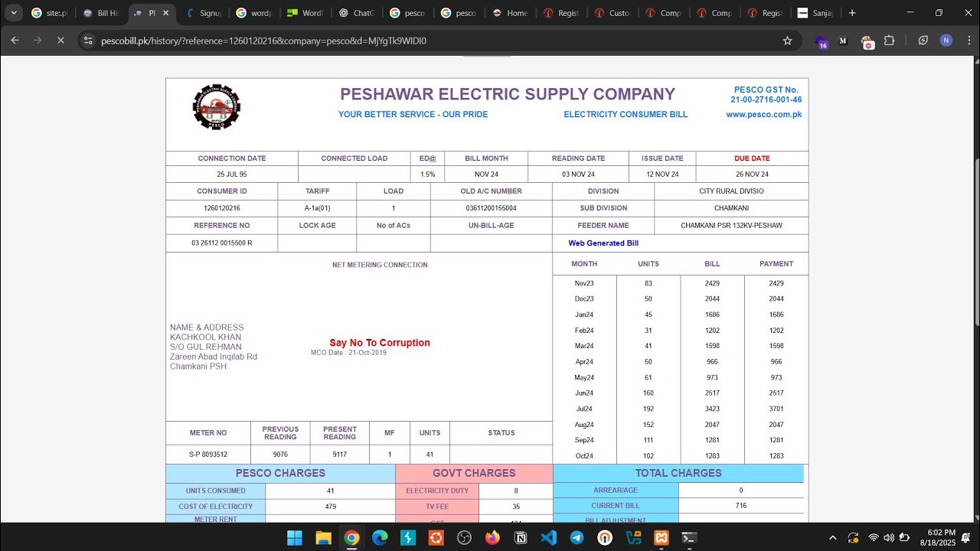
Task: Open Telegram from taskbar
Action: (x=577, y=538)
